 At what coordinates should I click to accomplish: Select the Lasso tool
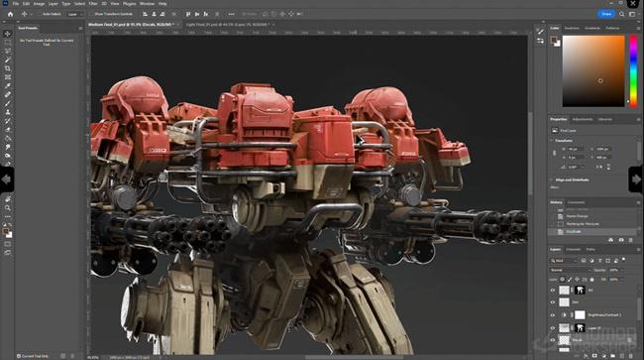click(x=7, y=51)
